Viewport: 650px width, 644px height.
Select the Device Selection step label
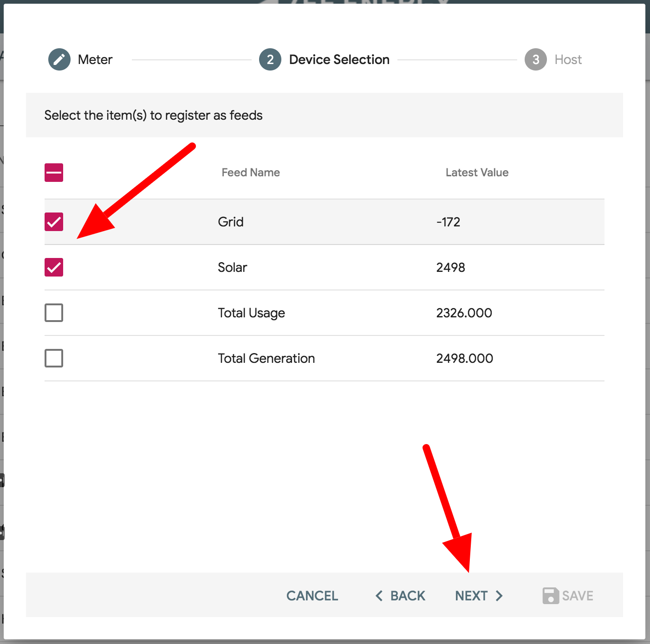(x=339, y=59)
